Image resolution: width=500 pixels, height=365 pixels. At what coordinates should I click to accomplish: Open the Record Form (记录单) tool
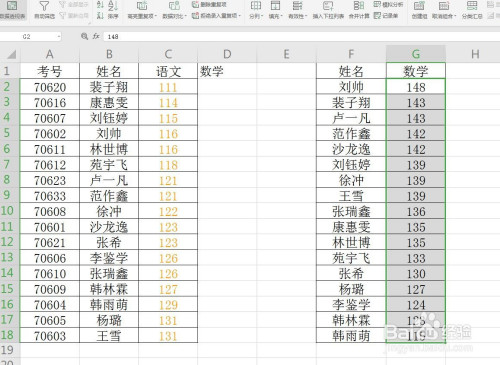click(x=386, y=15)
